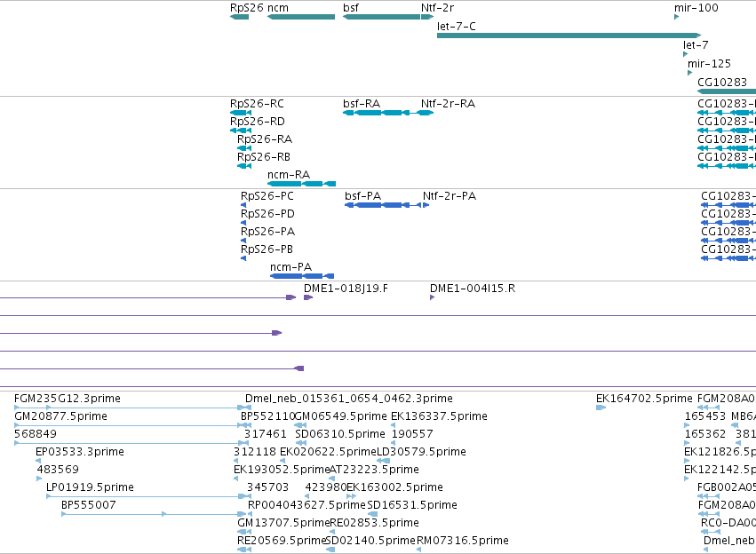Click the RE02853.5prime label
The image size is (756, 554).
[x=375, y=523]
